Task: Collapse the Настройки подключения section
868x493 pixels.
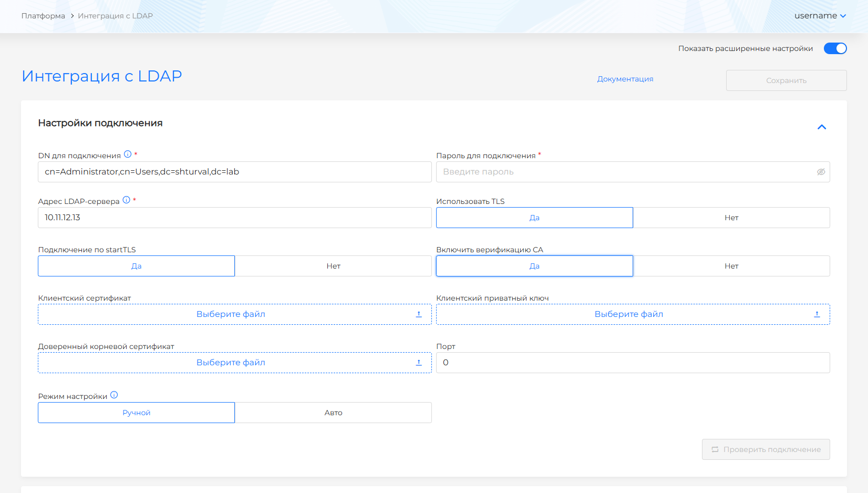Action: click(822, 127)
